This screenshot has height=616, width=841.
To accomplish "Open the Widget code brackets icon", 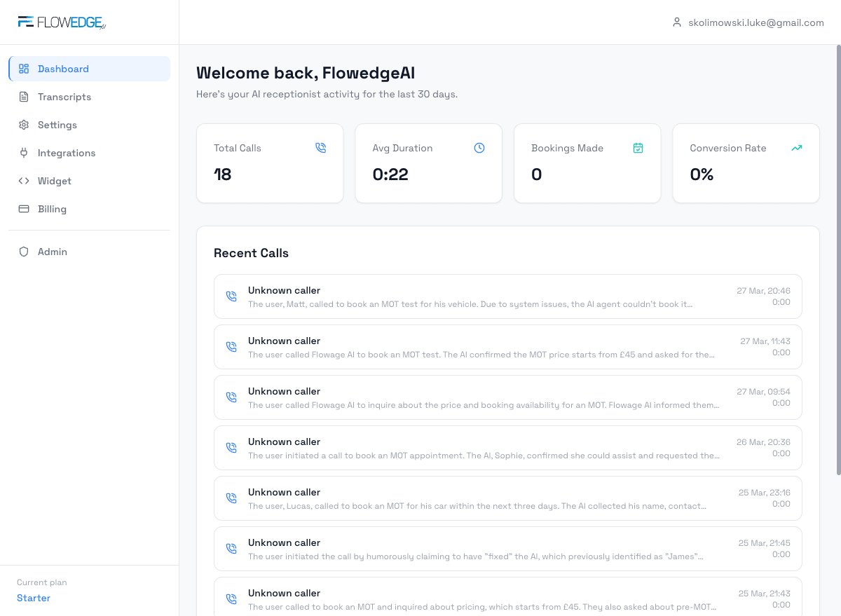I will tap(23, 181).
